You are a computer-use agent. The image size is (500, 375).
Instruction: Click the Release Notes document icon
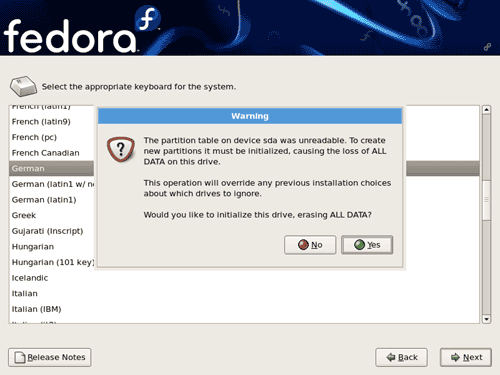[20, 357]
